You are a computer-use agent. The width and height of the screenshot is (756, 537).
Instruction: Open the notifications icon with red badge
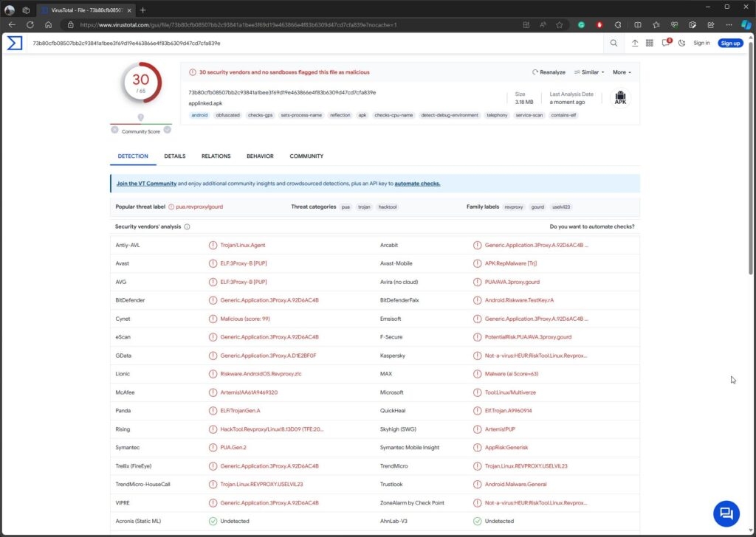point(667,42)
